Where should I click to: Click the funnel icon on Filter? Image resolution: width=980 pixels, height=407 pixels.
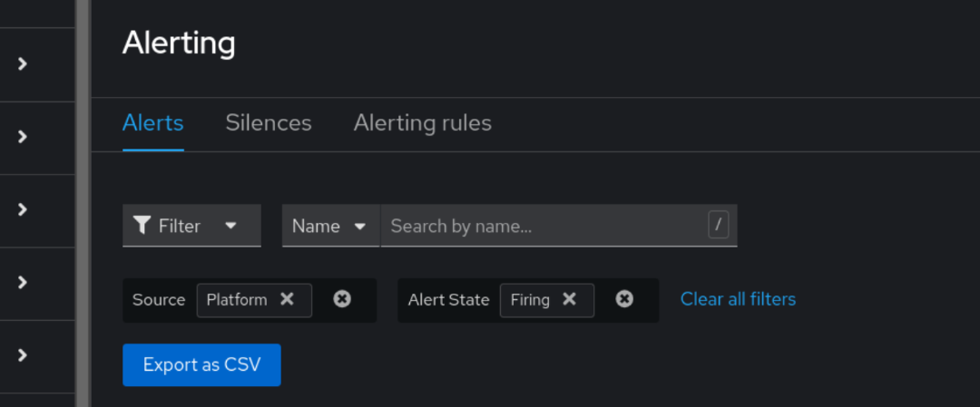tap(142, 226)
